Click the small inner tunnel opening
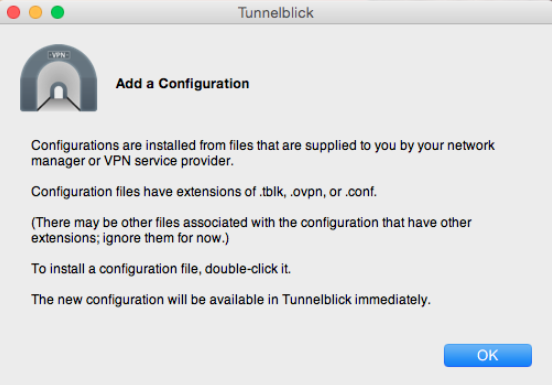The width and height of the screenshot is (552, 385). point(58,91)
